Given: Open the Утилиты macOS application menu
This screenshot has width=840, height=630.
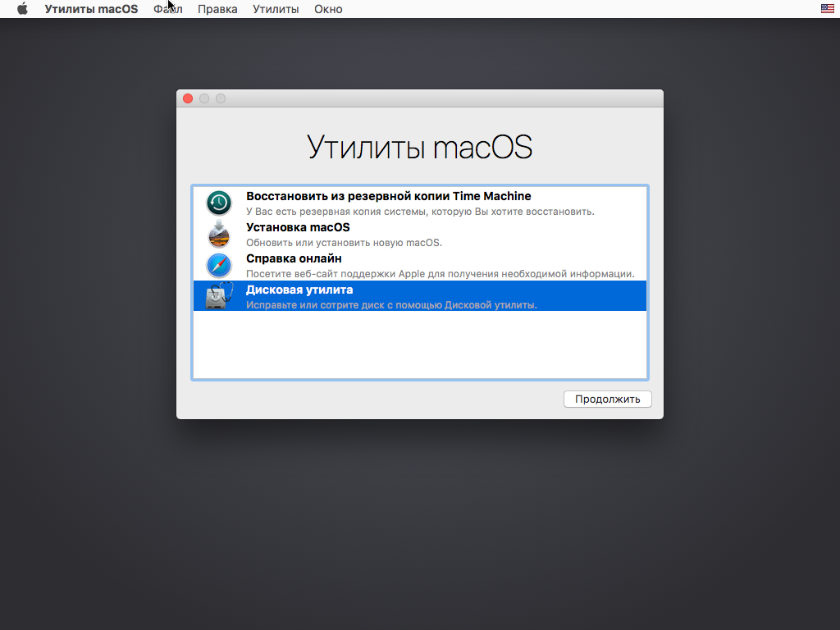Looking at the screenshot, I should coord(91,9).
